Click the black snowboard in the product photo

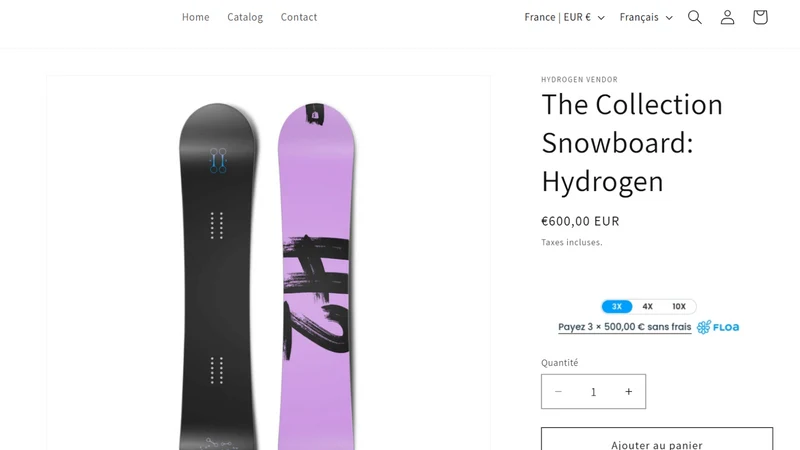217,276
